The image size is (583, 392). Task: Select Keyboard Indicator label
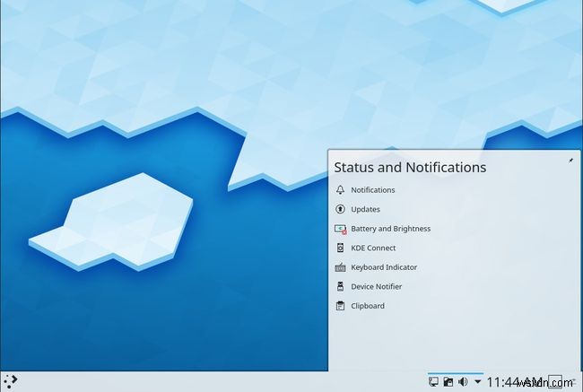(384, 267)
